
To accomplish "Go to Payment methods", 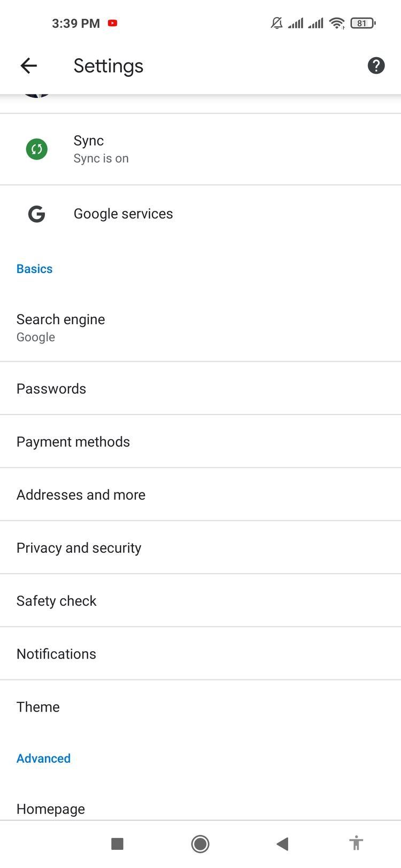I will point(73,442).
